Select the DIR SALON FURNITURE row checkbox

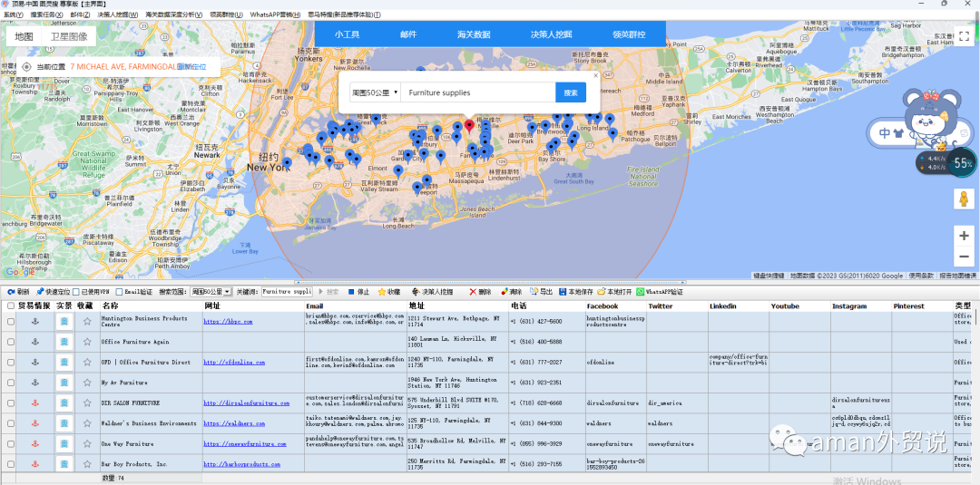[11, 403]
